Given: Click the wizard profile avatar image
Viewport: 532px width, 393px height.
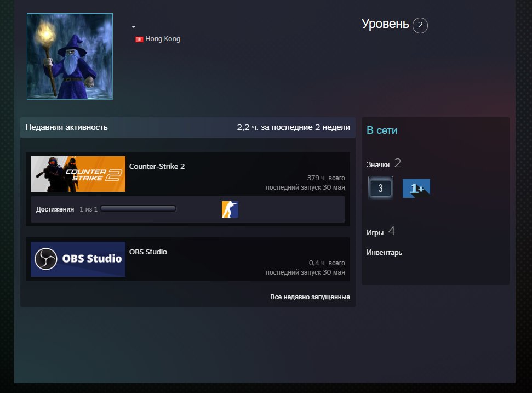Looking at the screenshot, I should (70, 56).
